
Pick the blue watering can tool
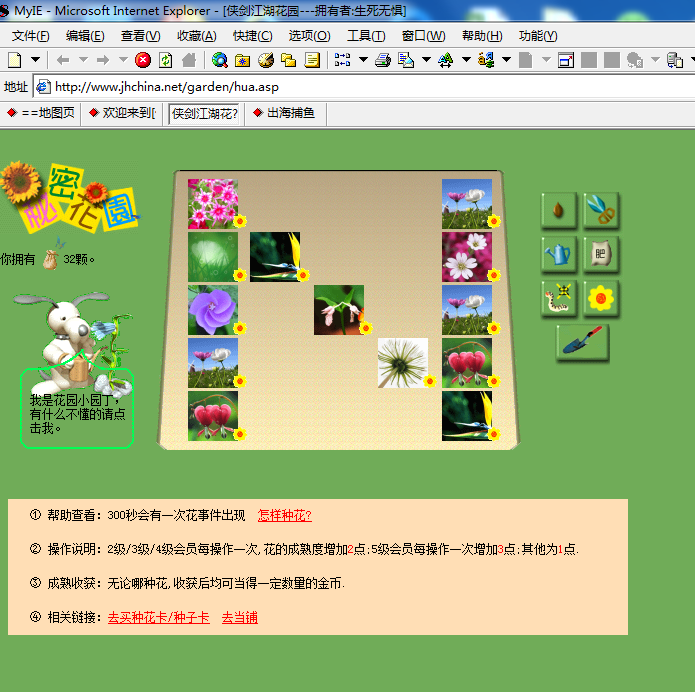point(558,254)
